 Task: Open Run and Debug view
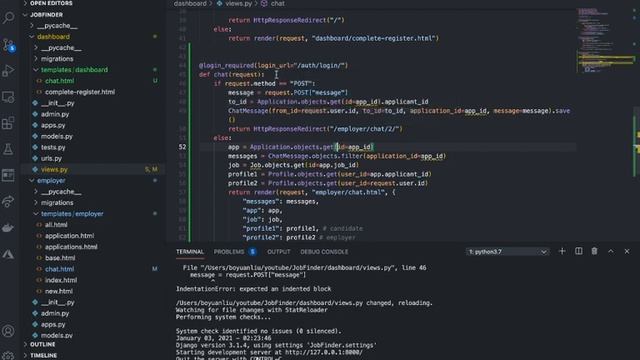click(x=9, y=71)
